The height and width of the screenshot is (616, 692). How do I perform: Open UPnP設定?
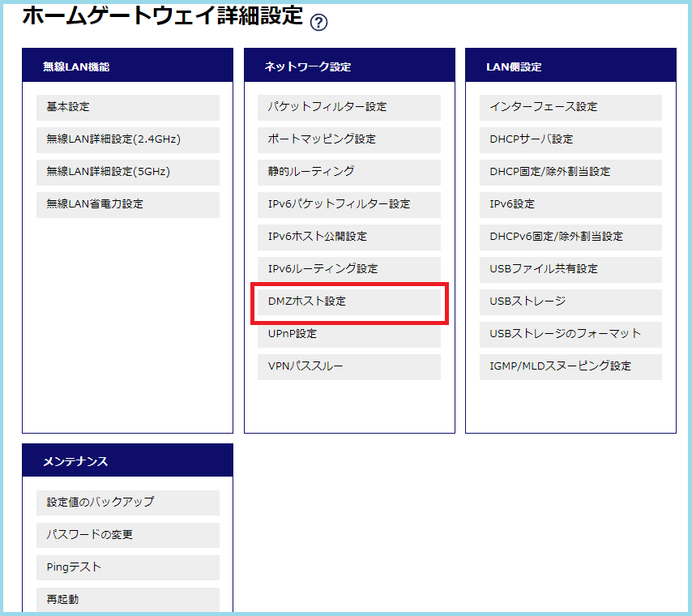click(x=349, y=334)
